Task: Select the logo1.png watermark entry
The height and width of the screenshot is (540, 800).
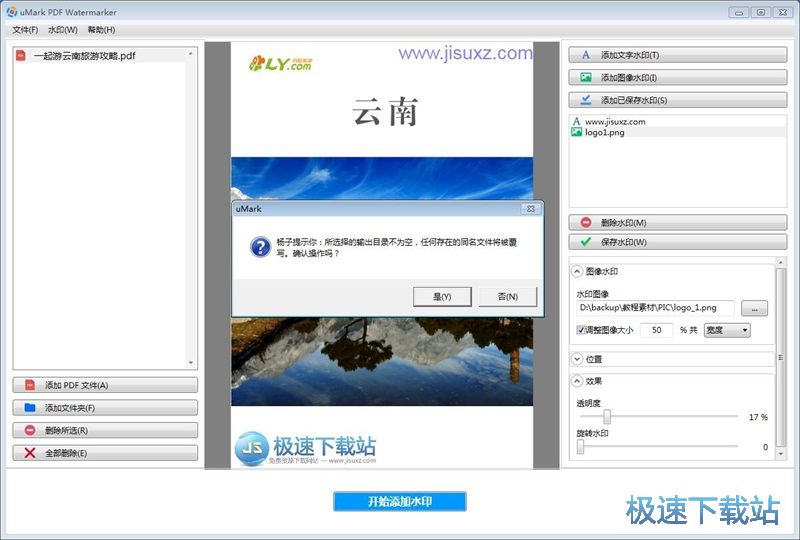Action: point(678,132)
